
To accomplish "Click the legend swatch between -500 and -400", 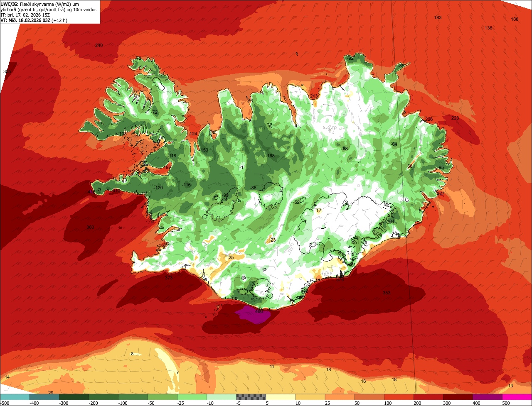I will 15,397.
